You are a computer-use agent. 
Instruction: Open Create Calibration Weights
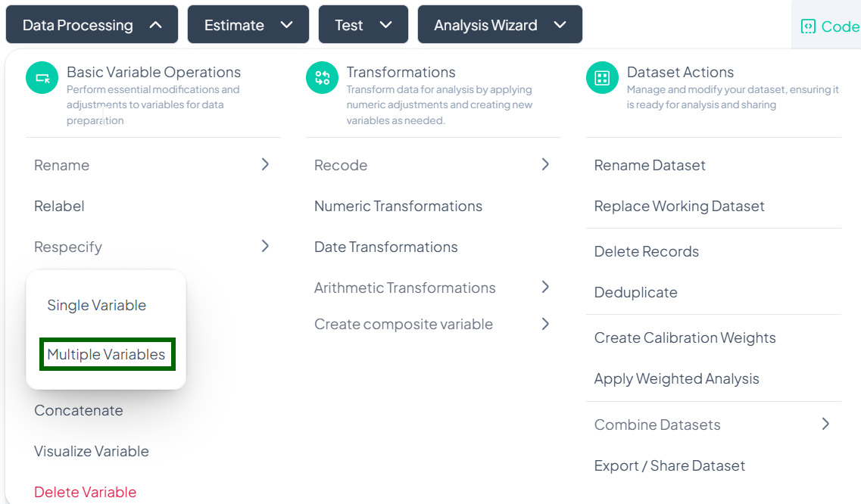tap(685, 338)
